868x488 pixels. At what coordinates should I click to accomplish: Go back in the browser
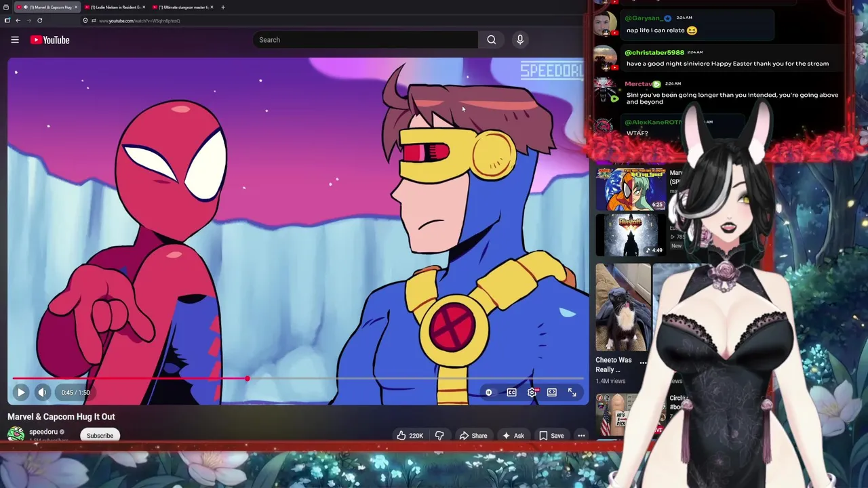(x=18, y=20)
